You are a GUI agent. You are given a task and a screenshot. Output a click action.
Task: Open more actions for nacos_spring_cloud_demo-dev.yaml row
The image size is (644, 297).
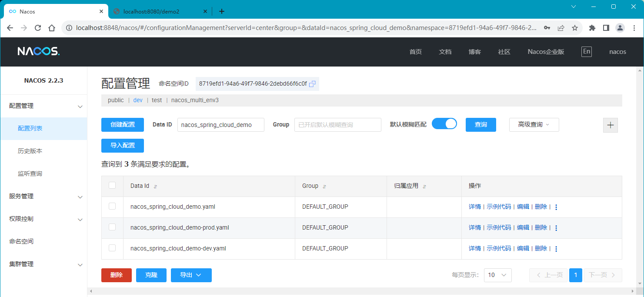556,249
